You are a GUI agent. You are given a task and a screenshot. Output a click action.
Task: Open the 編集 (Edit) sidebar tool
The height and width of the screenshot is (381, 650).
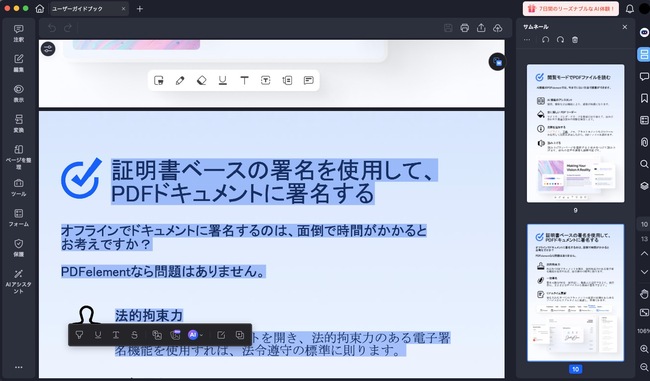point(19,63)
